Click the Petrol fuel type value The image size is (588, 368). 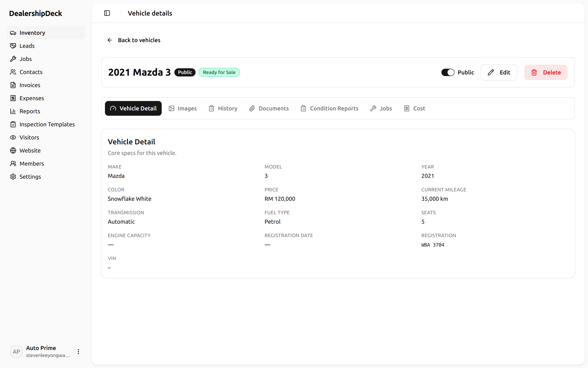pos(272,222)
